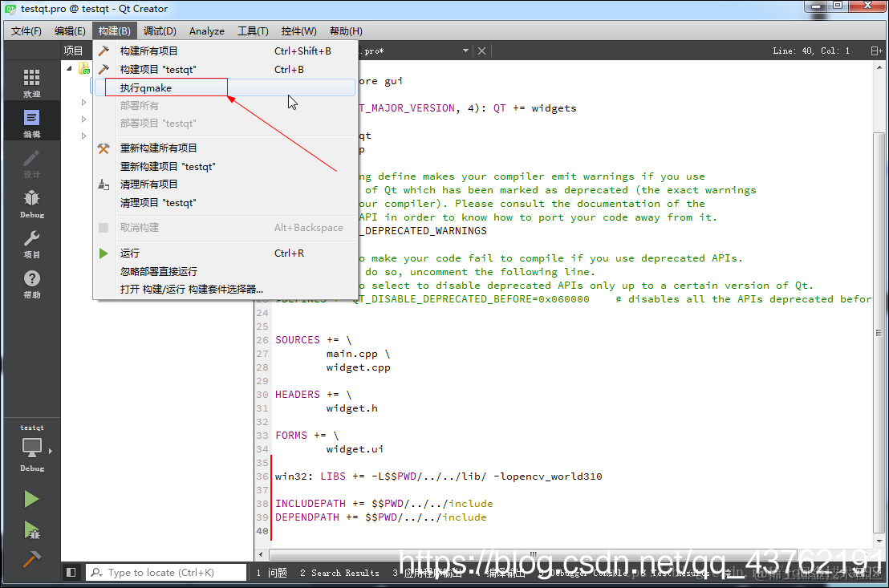Open the 项目 (Projects) mode wrench icon
This screenshot has width=889, height=588.
coord(32,243)
